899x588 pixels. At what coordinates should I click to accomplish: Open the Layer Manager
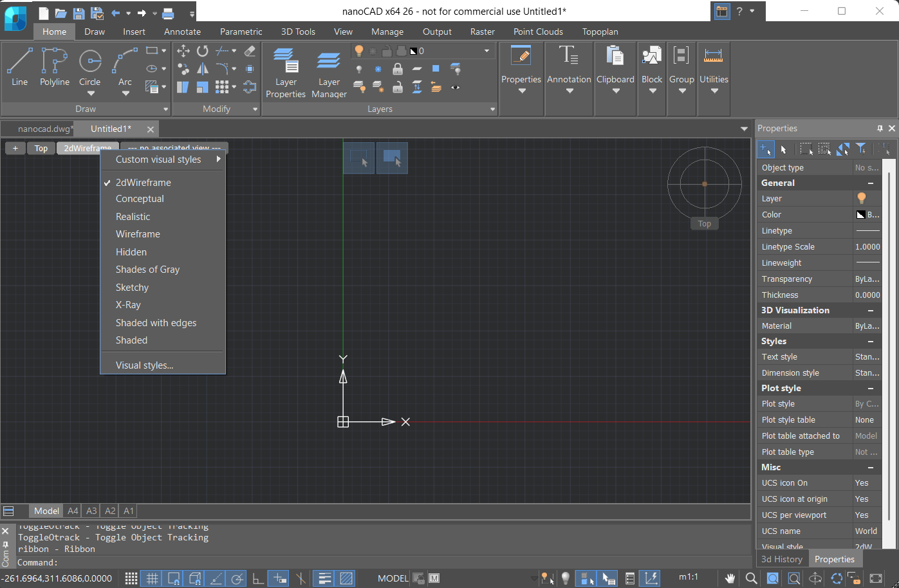[329, 72]
